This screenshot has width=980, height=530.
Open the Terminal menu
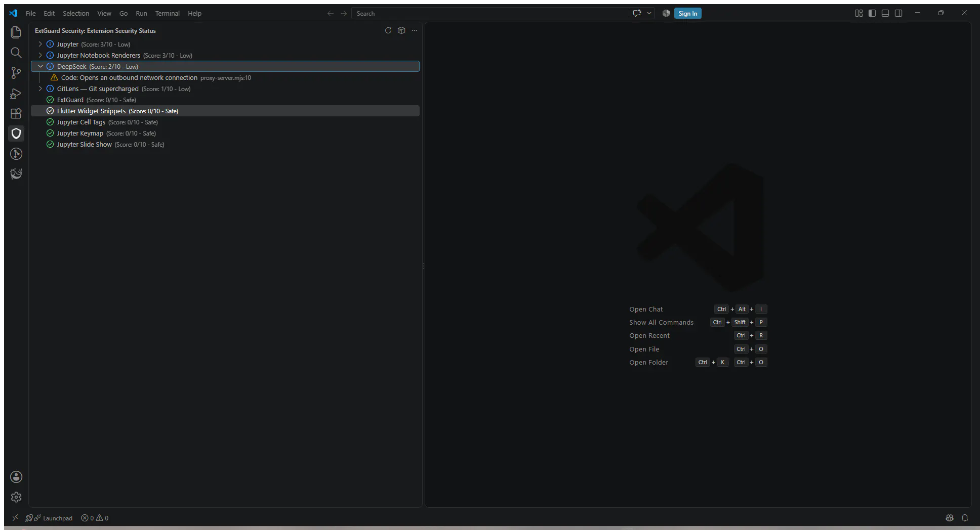[168, 13]
